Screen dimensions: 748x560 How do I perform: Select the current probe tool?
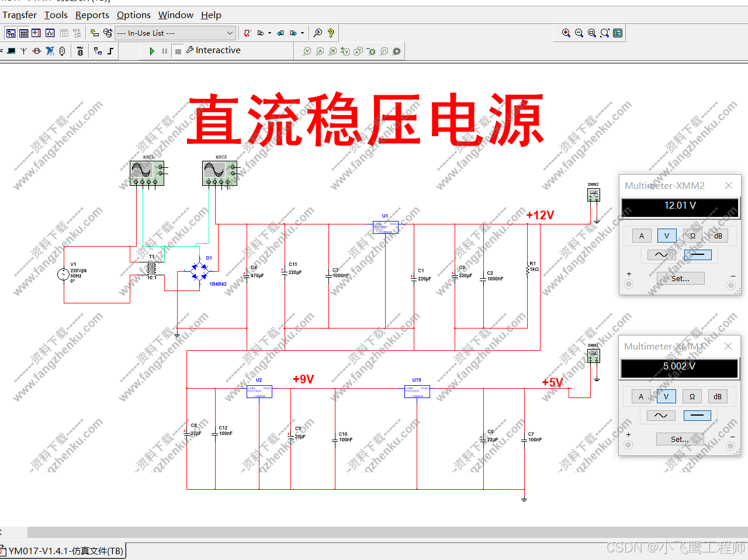click(320, 51)
